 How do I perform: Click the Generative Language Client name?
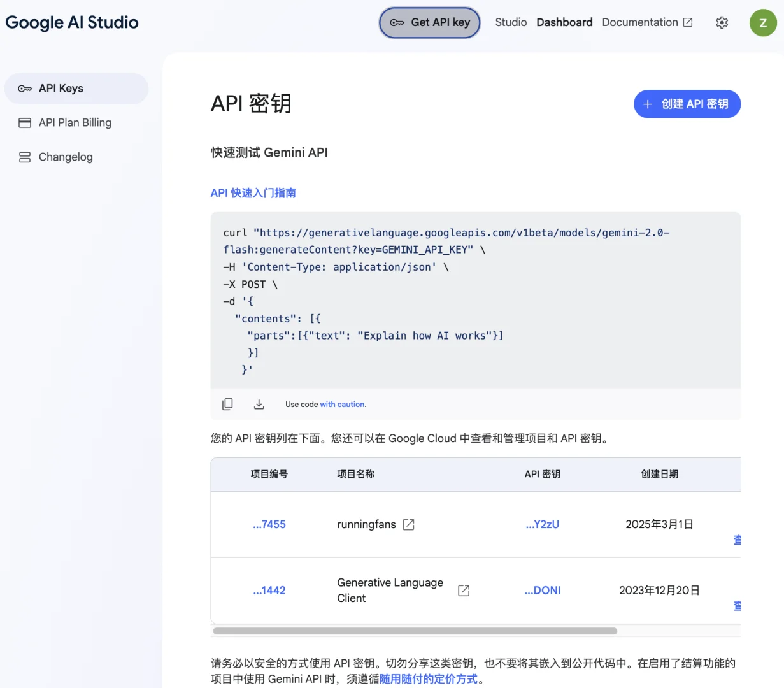pos(390,591)
